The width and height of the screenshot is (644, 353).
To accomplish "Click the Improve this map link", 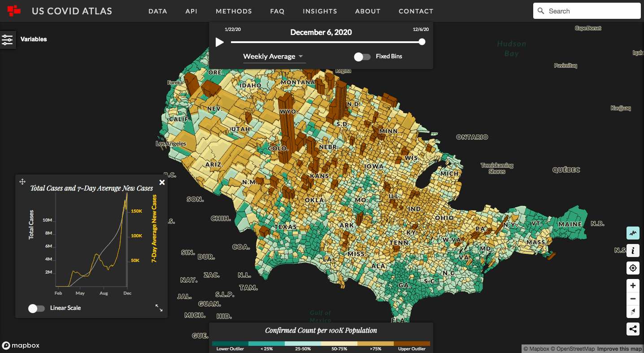I will [619, 349].
